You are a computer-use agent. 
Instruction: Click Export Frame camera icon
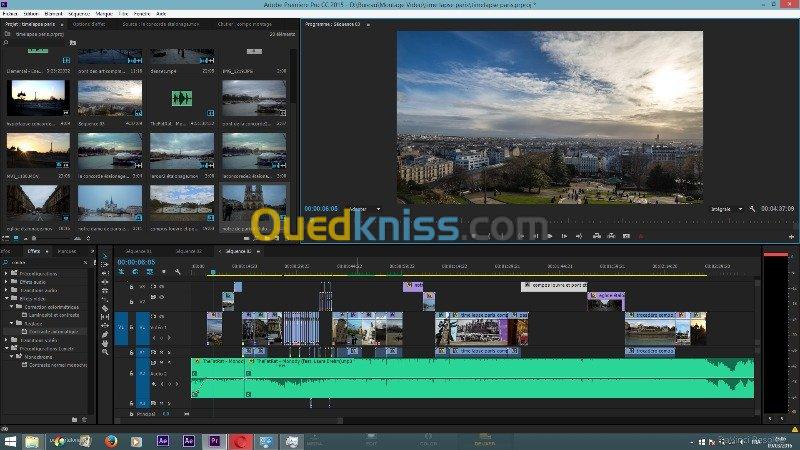627,236
